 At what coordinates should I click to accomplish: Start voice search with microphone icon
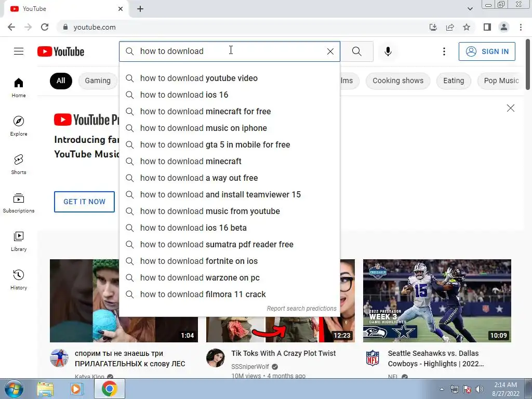pyautogui.click(x=388, y=51)
